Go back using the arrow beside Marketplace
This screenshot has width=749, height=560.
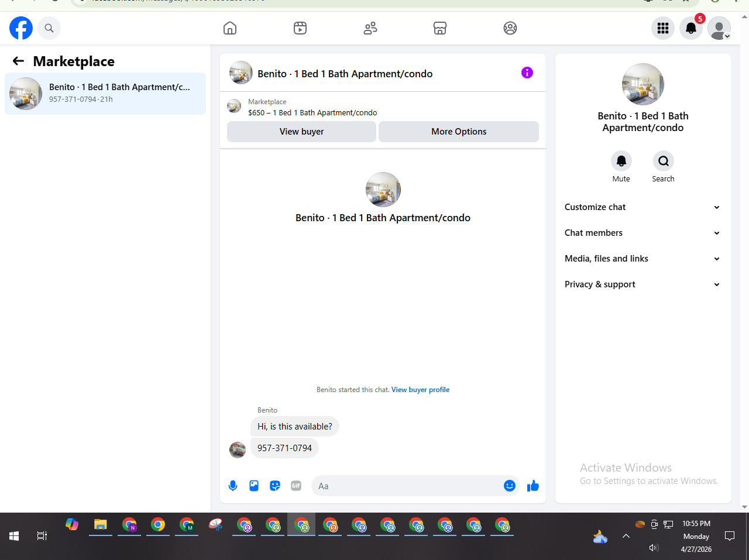click(19, 61)
